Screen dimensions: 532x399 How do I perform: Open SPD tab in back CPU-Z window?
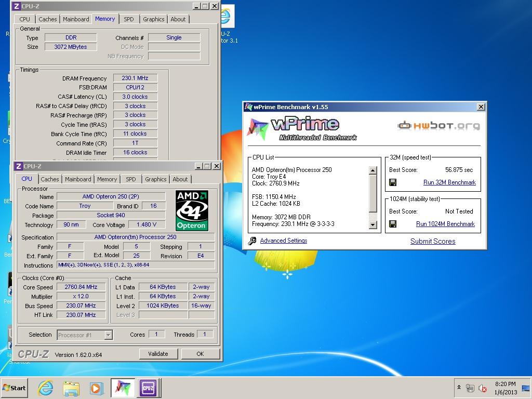pyautogui.click(x=129, y=19)
